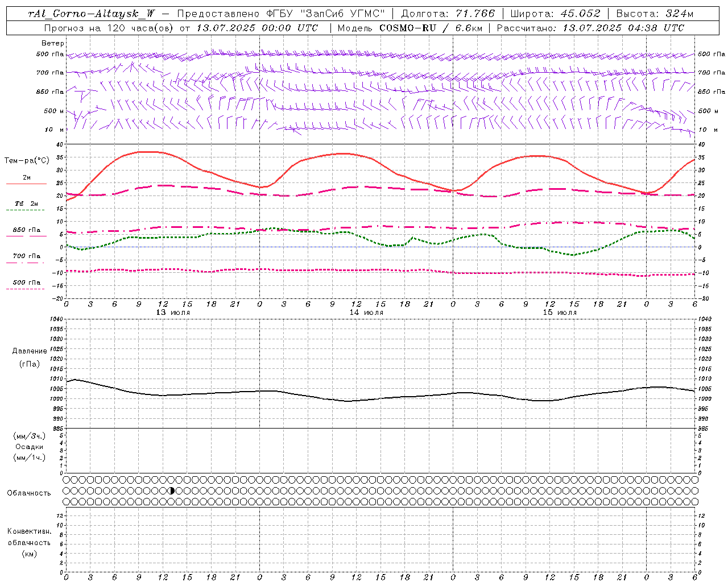Click the (мм/3ч.) precipitation unit label
This screenshot has width=728, height=582.
click(30, 436)
